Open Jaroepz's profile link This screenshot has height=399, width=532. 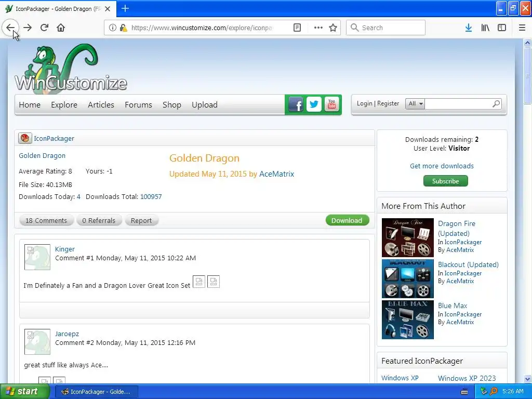(67, 334)
